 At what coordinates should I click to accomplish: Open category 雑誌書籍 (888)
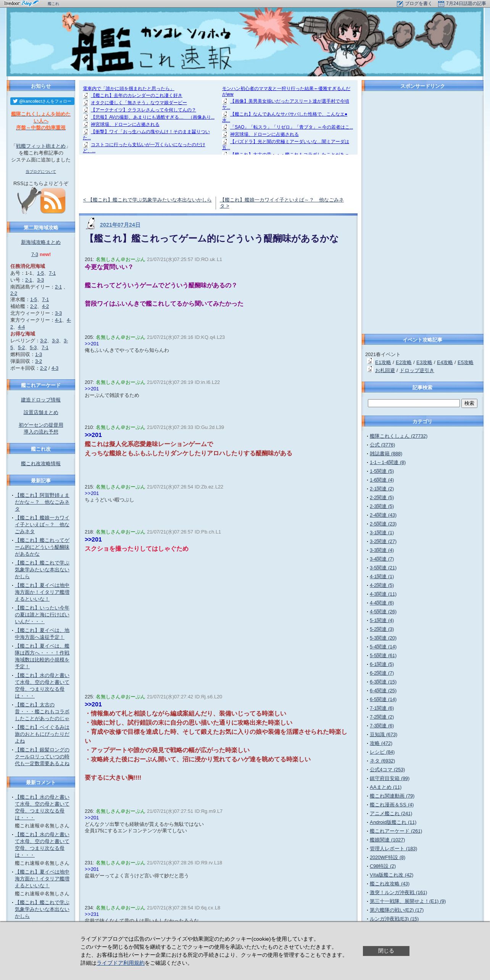tap(386, 454)
